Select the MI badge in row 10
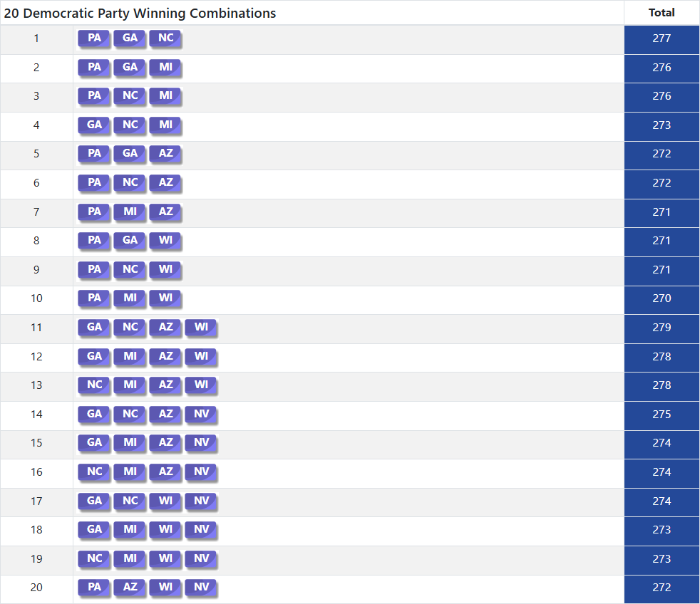The height and width of the screenshot is (604, 700). (x=130, y=298)
